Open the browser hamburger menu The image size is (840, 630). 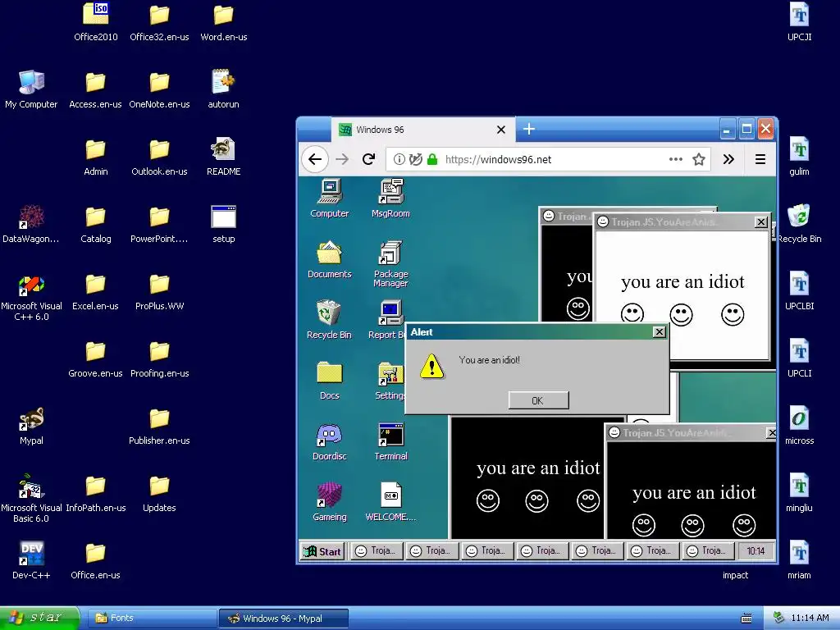pos(760,159)
